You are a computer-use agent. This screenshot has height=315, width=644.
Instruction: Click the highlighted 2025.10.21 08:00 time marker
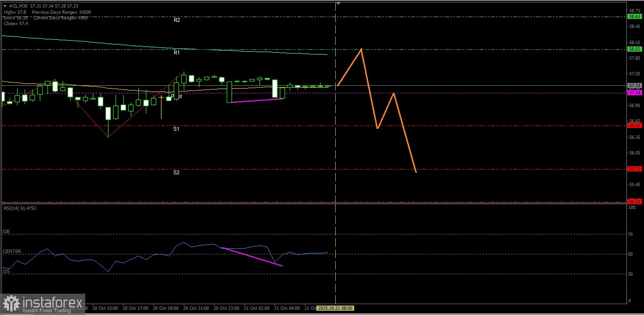coord(335,308)
